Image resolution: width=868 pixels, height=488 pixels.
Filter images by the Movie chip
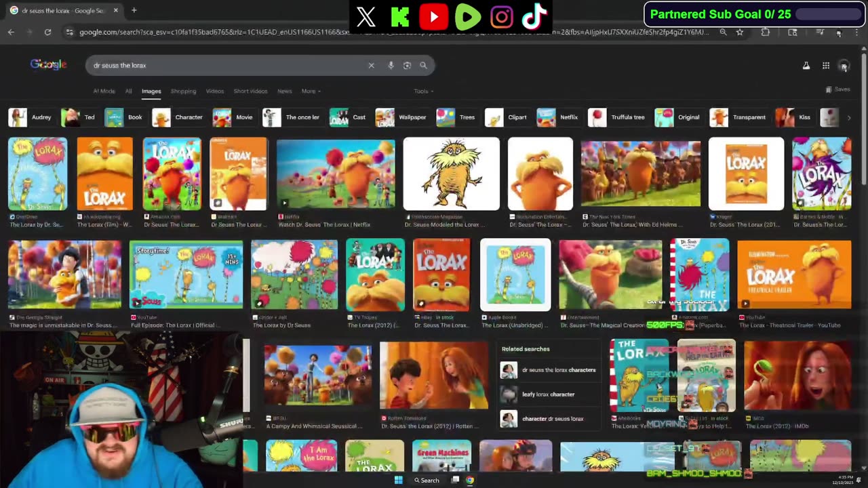[x=233, y=117]
